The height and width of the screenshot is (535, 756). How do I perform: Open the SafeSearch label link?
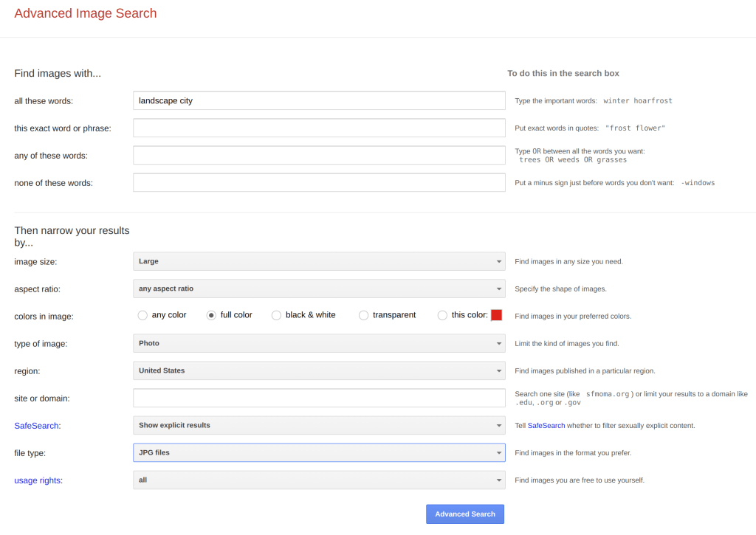(x=37, y=426)
